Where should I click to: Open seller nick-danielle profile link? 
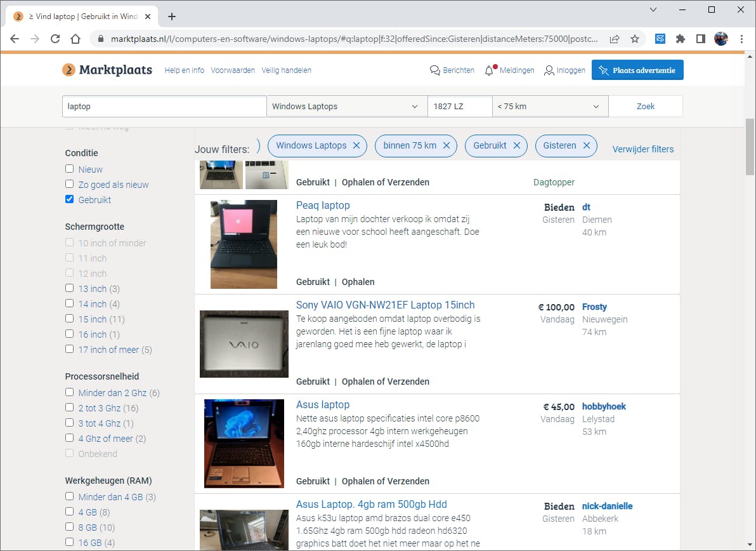click(607, 506)
